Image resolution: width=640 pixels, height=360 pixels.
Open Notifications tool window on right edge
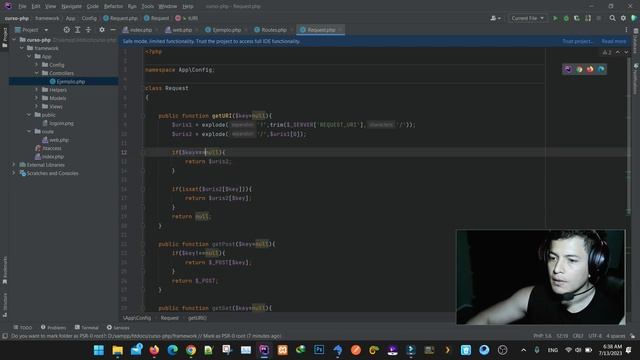[x=636, y=79]
